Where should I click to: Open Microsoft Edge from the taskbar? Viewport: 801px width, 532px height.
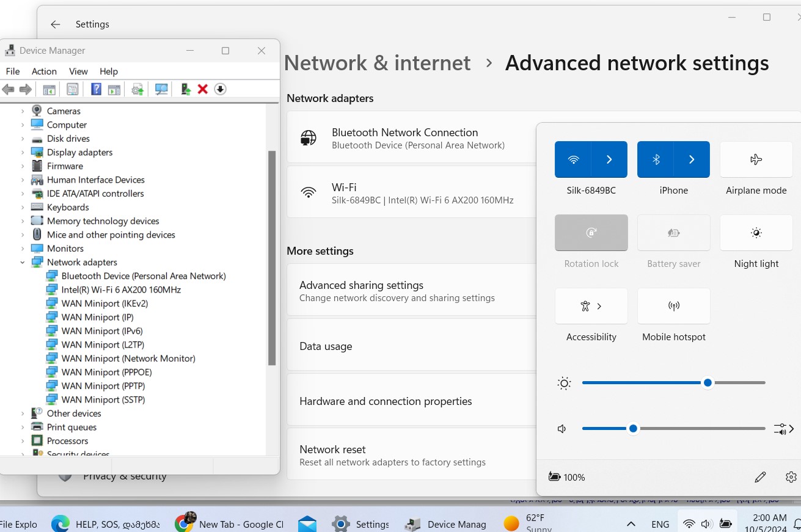pos(60,523)
